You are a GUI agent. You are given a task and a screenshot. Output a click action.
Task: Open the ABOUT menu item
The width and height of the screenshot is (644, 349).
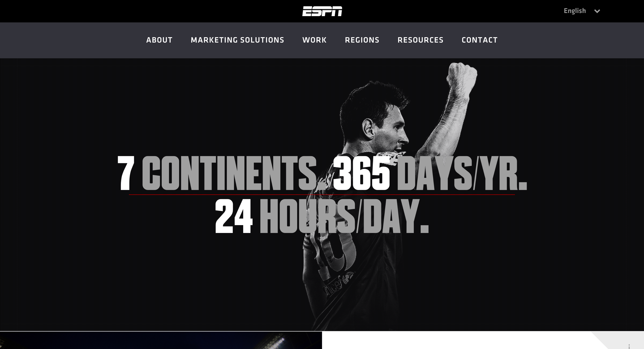[x=159, y=40]
